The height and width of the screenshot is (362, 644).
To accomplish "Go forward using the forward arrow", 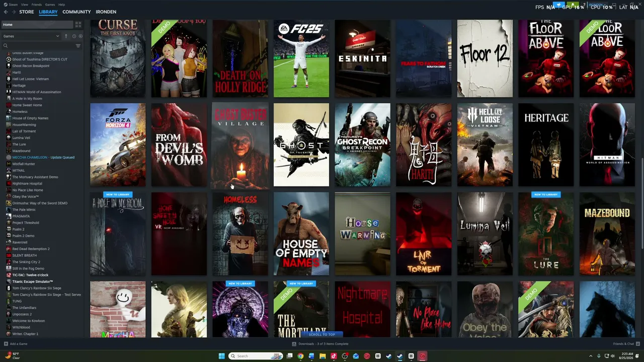I will [13, 12].
